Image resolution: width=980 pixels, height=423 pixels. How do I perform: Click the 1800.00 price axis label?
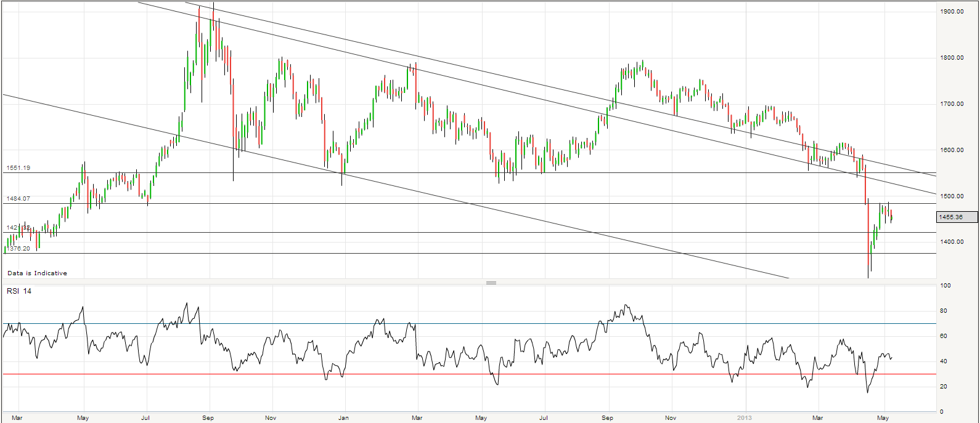952,58
